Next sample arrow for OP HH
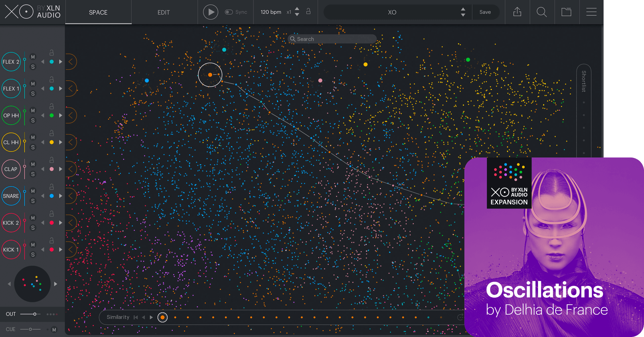Screen dimensions: 644x337 point(61,115)
